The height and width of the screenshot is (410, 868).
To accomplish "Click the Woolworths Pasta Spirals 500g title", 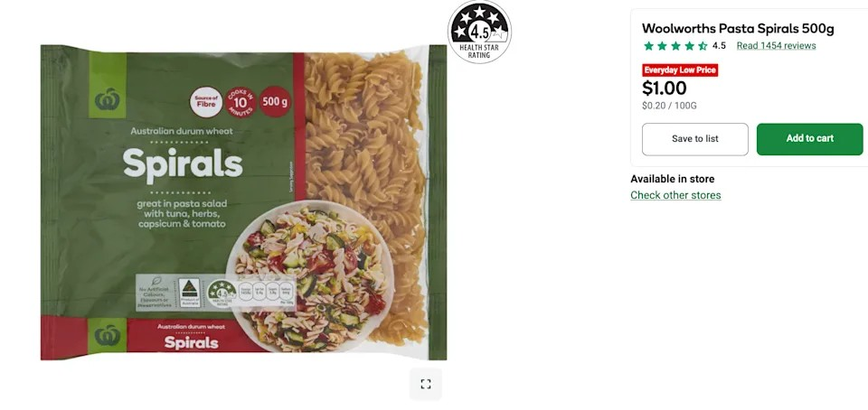I will pos(738,29).
